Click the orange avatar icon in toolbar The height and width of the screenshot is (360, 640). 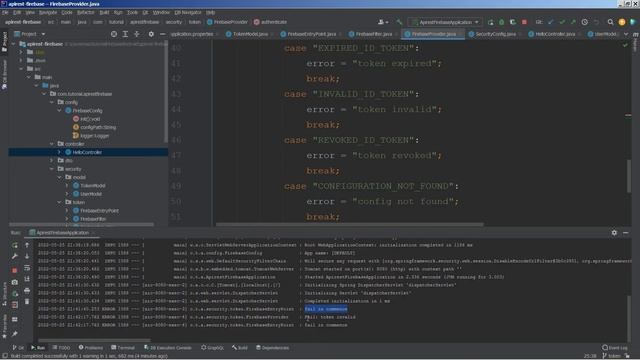[622, 22]
